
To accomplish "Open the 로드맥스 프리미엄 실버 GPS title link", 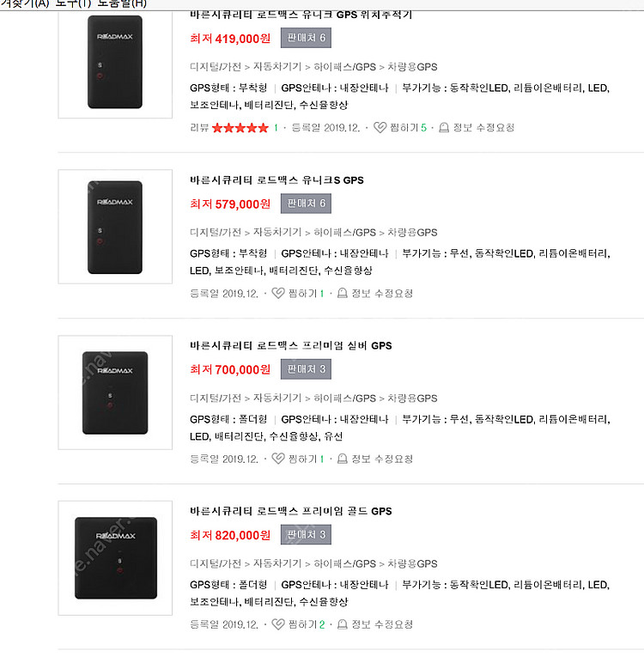I will coord(290,346).
